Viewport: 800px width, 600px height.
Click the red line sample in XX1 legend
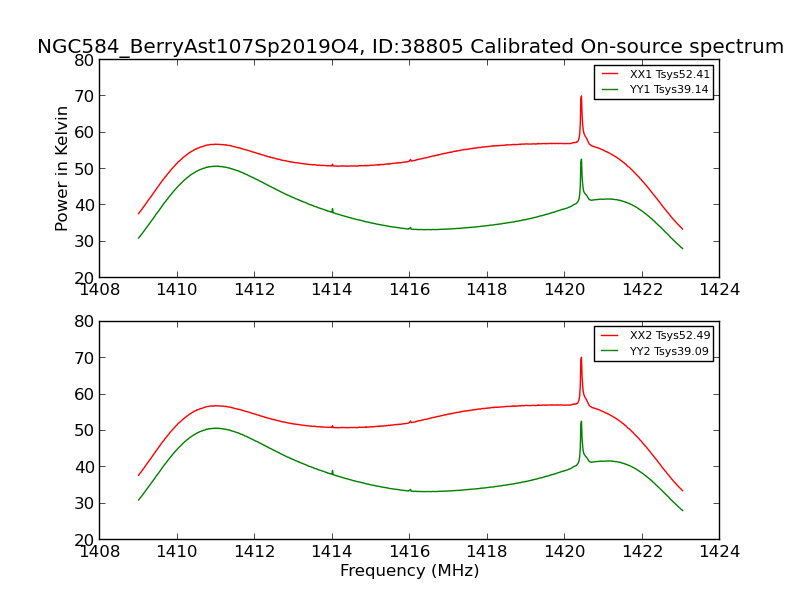(x=610, y=74)
